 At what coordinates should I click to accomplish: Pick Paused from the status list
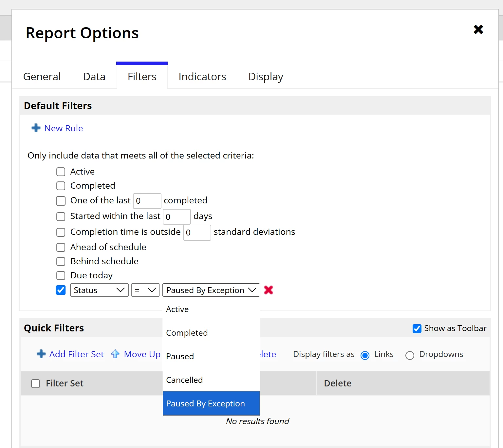[211, 356]
